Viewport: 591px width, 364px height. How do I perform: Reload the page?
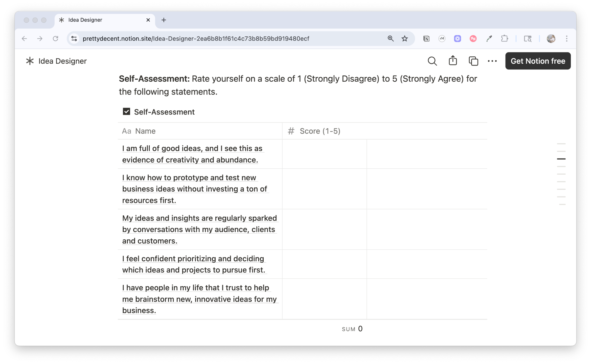(x=55, y=39)
